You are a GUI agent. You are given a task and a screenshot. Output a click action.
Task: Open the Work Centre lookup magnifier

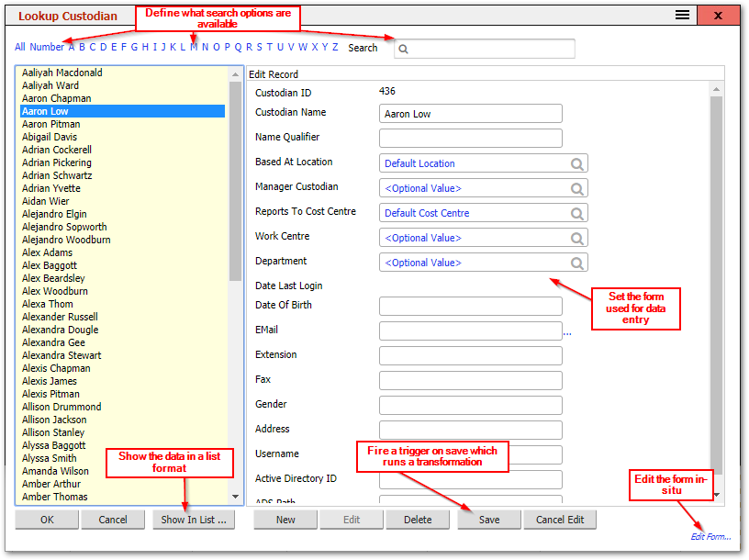pyautogui.click(x=576, y=237)
